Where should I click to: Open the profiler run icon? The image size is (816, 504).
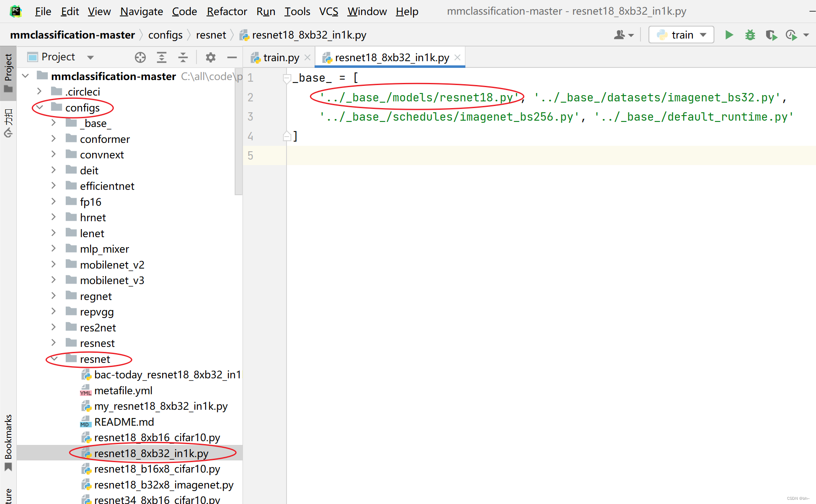(791, 35)
